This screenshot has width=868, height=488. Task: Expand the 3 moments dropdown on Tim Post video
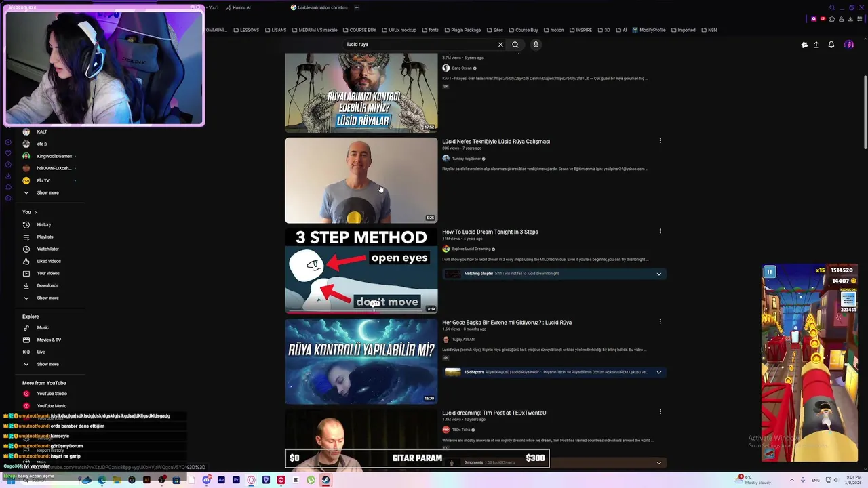click(658, 463)
